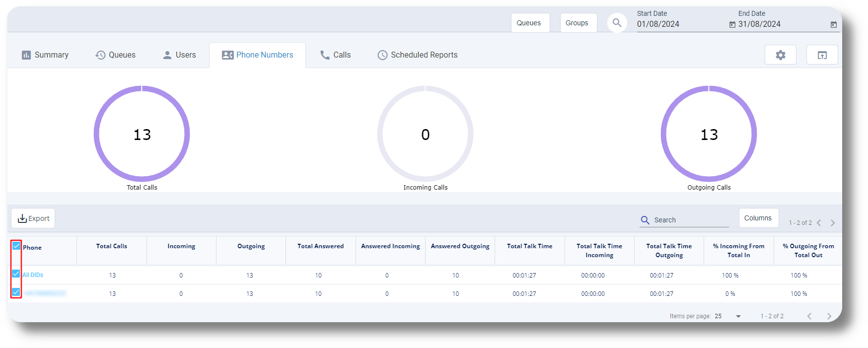Select the Phone Numbers tab
This screenshot has width=868, height=348.
257,55
